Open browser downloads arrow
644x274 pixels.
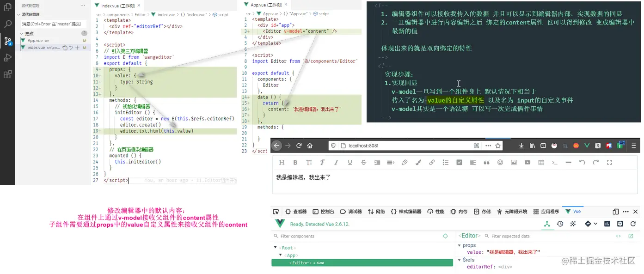coord(521,146)
